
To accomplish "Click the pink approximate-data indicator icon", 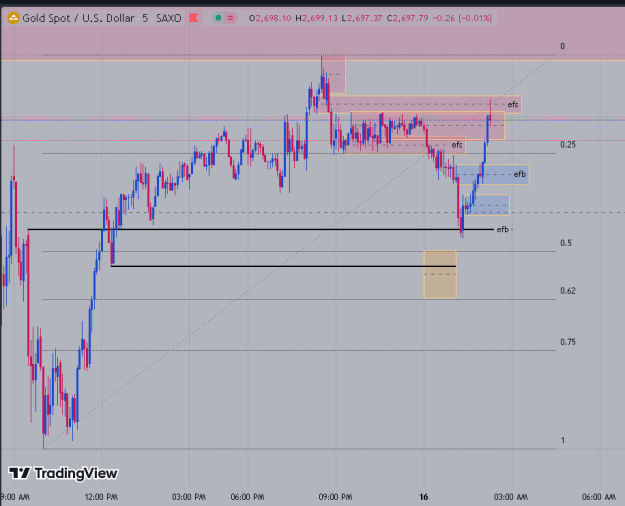I will pyautogui.click(x=230, y=18).
